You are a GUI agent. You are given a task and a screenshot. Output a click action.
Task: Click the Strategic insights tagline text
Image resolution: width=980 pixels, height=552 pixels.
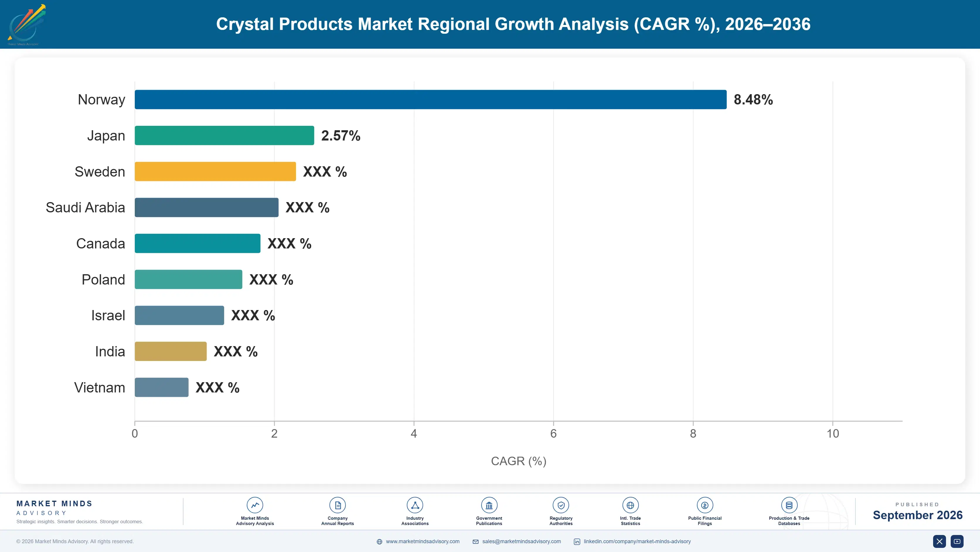point(79,521)
